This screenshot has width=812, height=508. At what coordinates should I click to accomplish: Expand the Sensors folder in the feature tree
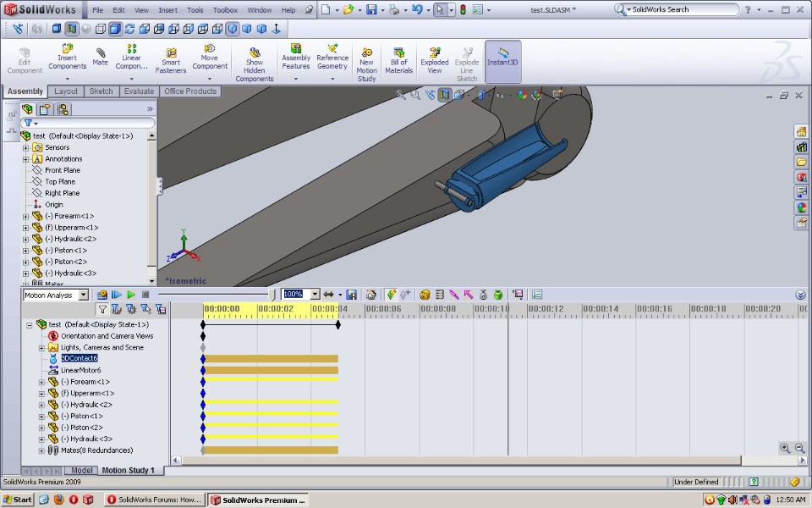(x=25, y=147)
